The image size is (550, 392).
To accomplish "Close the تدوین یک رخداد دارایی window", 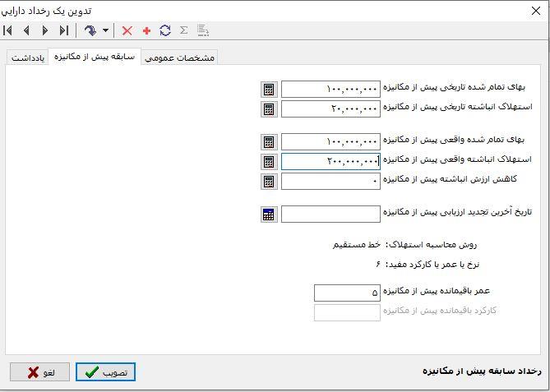I will pyautogui.click(x=534, y=10).
